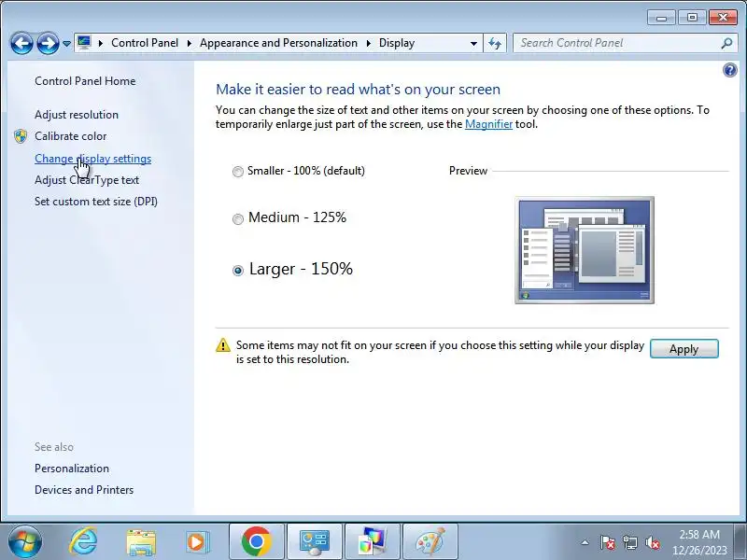
Task: Open the Magnifier tool link
Action: coord(488,124)
